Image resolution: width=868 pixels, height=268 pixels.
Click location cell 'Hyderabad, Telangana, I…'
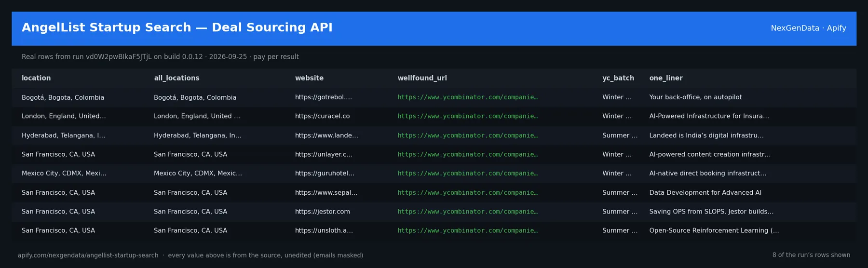pyautogui.click(x=63, y=135)
